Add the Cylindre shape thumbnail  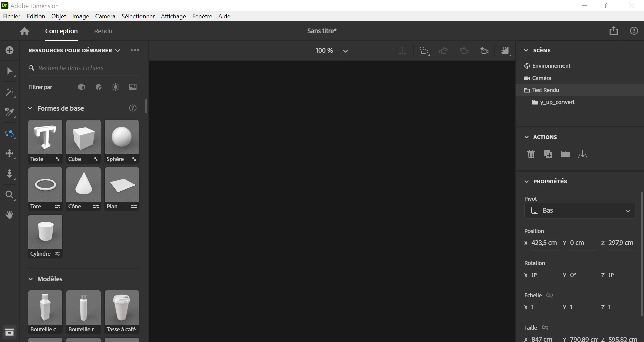tap(45, 232)
